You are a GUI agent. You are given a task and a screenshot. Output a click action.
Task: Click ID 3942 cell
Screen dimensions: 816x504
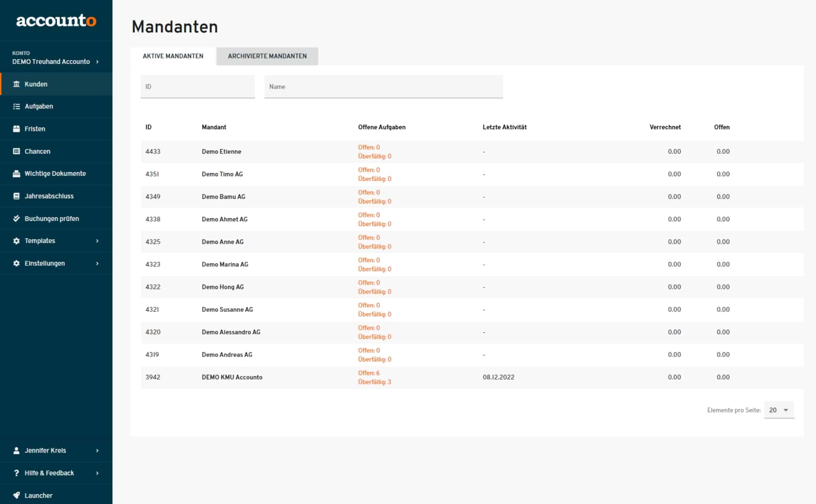click(x=153, y=377)
